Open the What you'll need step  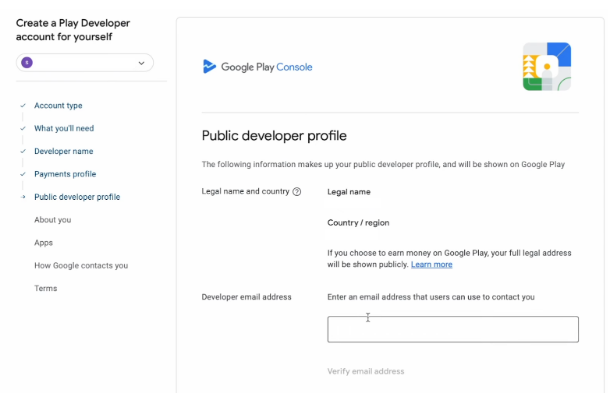pyautogui.click(x=64, y=128)
